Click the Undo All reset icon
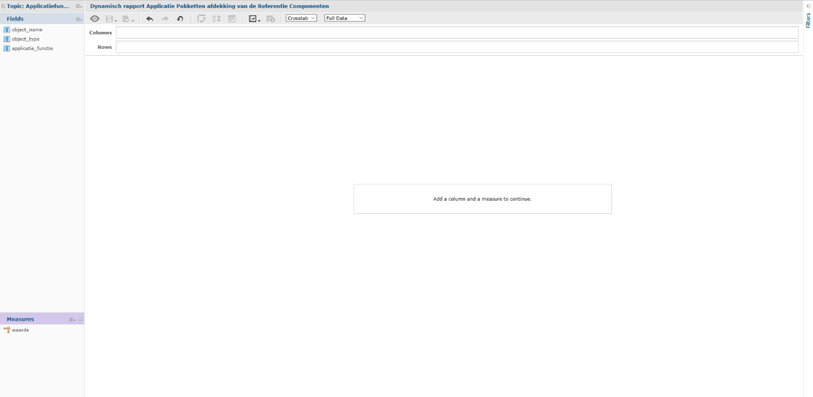 [x=180, y=19]
